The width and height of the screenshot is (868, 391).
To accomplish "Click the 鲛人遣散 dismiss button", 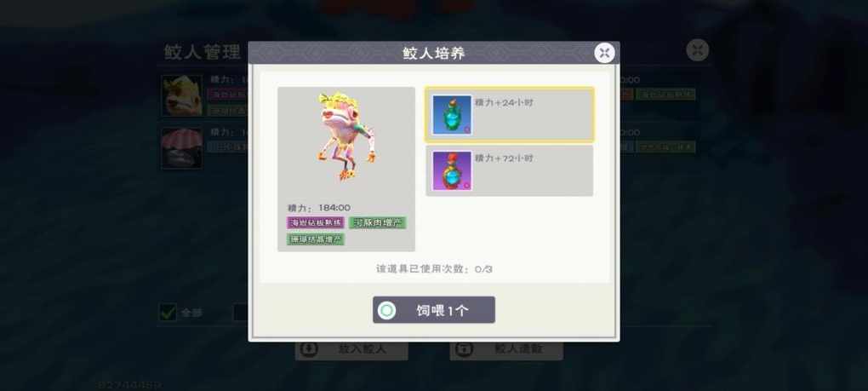I will 506,349.
